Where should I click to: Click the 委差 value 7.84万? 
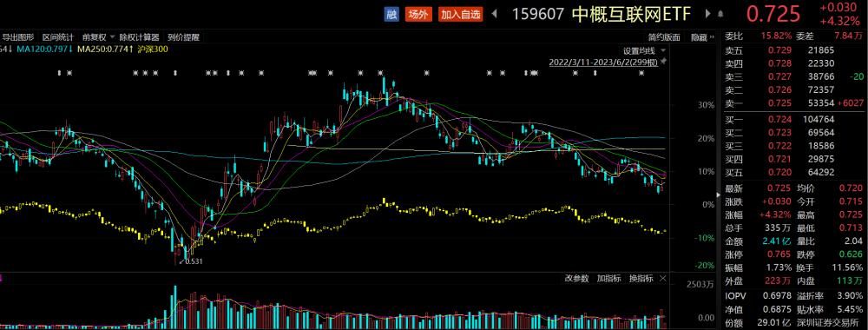[849, 36]
